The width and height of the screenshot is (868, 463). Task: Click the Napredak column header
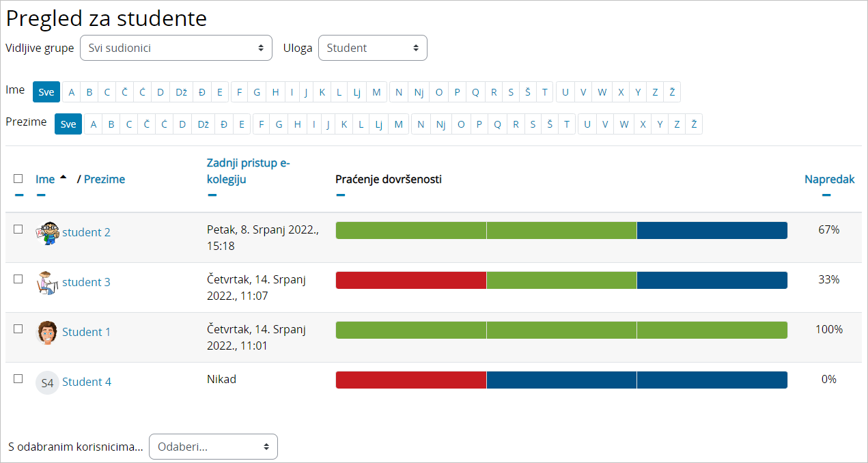coord(829,180)
